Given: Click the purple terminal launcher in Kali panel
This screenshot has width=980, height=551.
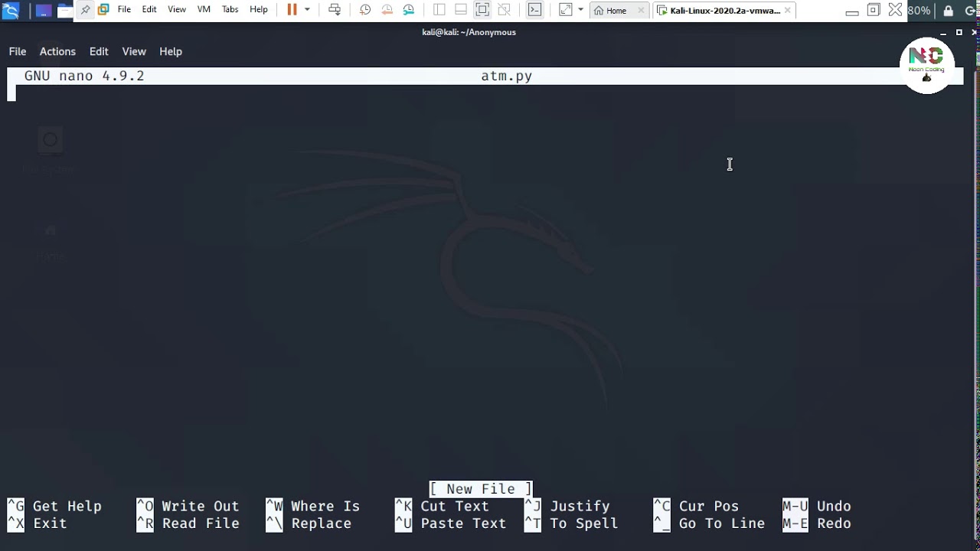Looking at the screenshot, I should [44, 11].
